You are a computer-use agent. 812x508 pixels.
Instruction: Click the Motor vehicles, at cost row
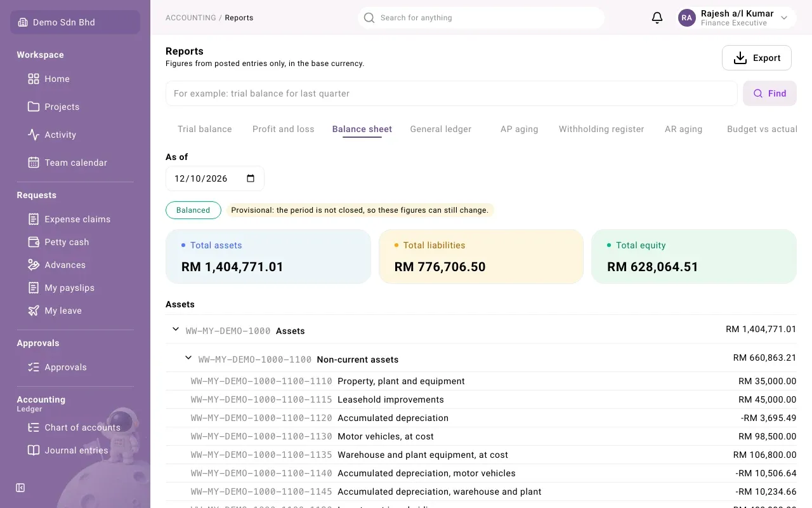coord(481,436)
